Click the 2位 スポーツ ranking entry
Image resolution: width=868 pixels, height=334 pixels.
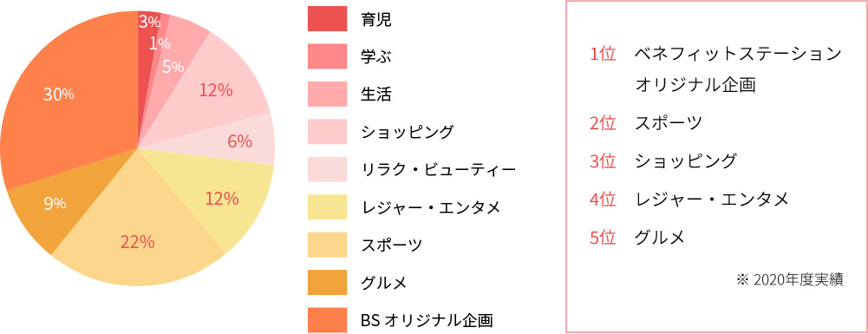coord(647,123)
